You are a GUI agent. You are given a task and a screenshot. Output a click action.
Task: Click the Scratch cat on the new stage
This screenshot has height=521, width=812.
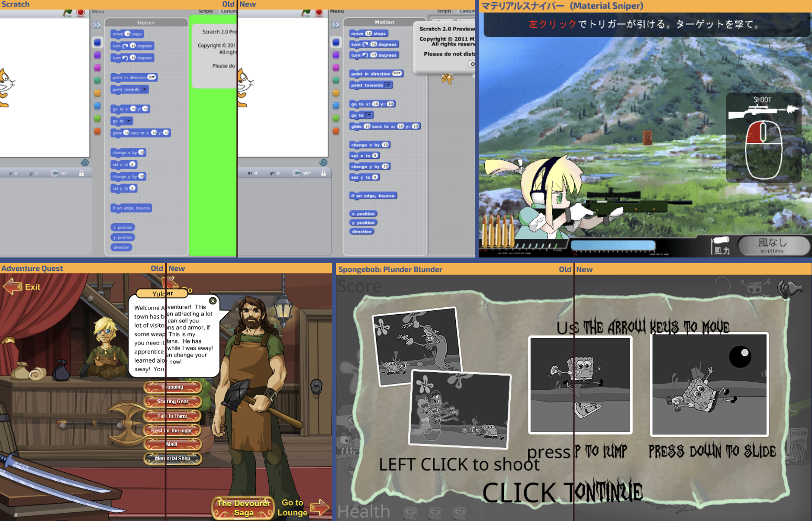click(245, 87)
